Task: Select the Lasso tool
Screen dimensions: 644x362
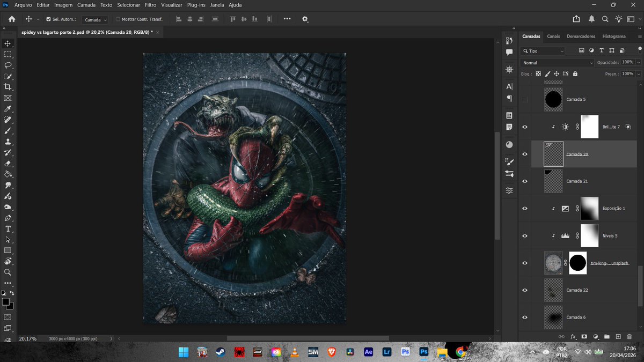Action: (x=8, y=65)
